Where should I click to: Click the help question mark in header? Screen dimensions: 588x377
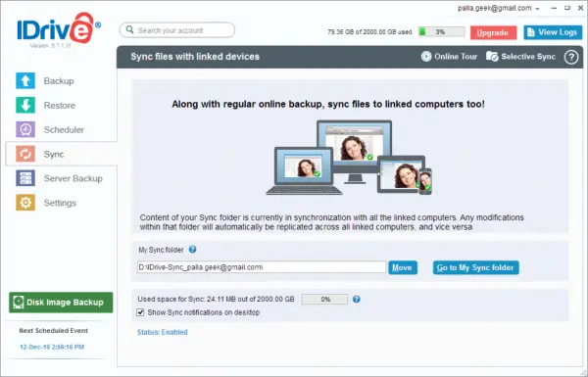571,57
